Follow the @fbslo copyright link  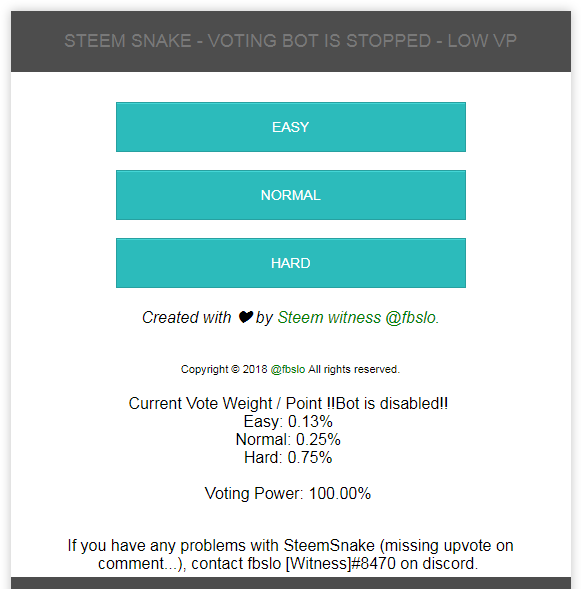tap(288, 370)
